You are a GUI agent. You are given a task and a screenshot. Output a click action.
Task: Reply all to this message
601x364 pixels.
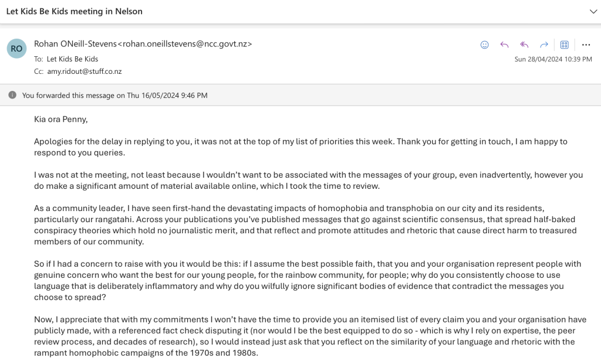(524, 45)
